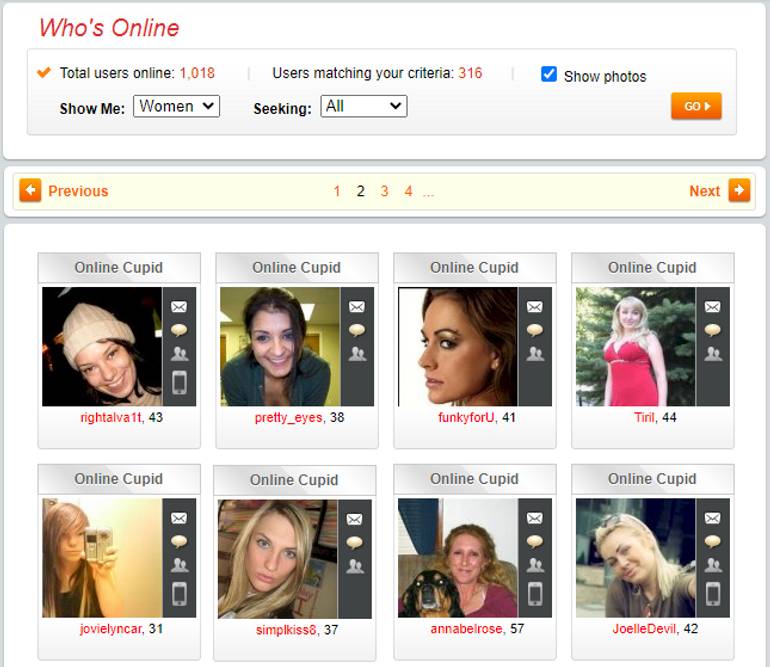Add Tiril via friends icon
The image size is (770, 667).
[713, 354]
